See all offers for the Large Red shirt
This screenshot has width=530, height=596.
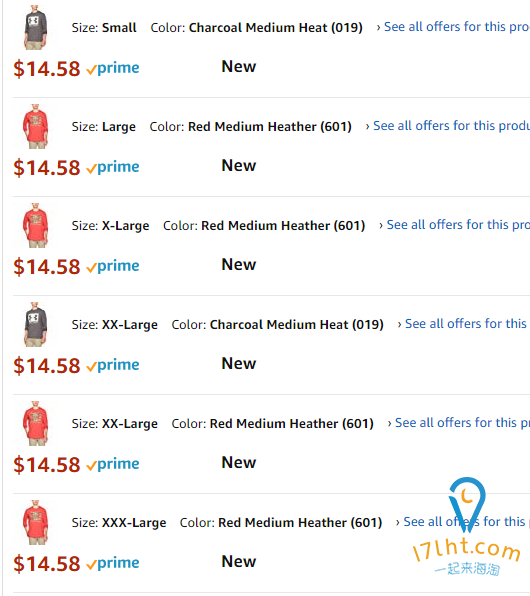(448, 126)
